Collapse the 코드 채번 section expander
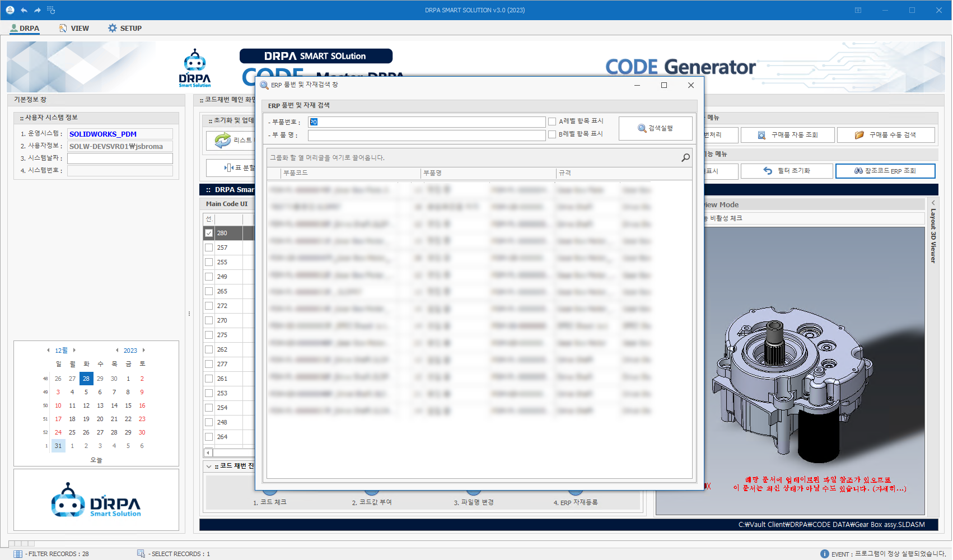 coord(209,466)
